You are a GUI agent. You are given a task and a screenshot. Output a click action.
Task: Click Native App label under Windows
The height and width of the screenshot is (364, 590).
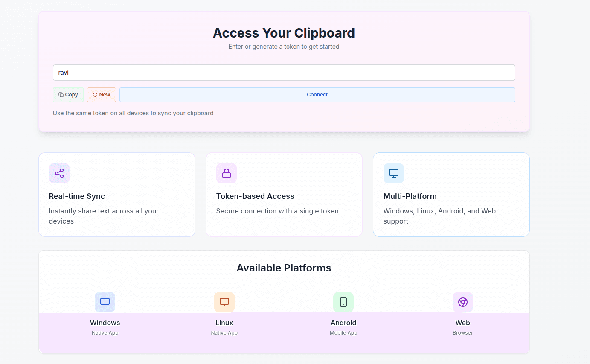click(105, 332)
